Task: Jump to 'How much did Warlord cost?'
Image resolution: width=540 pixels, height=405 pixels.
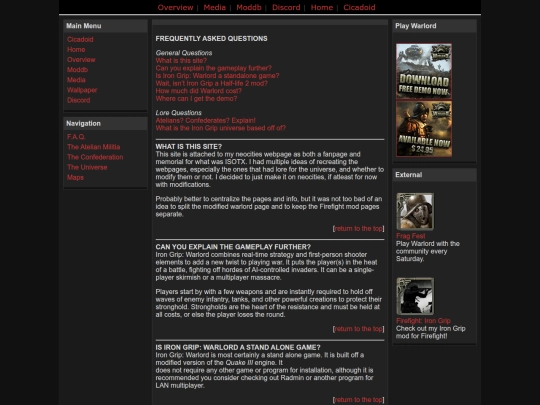Action: pyautogui.click(x=199, y=91)
